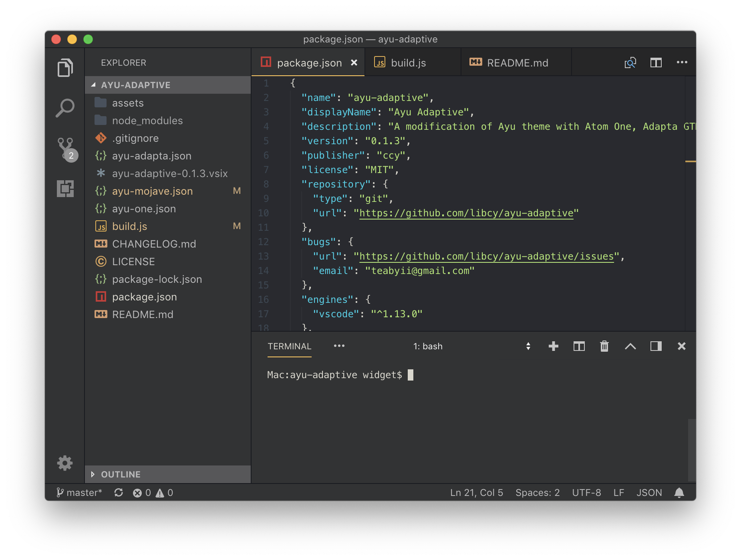The width and height of the screenshot is (741, 560).
Task: Synchronize changes icon in status bar
Action: click(119, 493)
